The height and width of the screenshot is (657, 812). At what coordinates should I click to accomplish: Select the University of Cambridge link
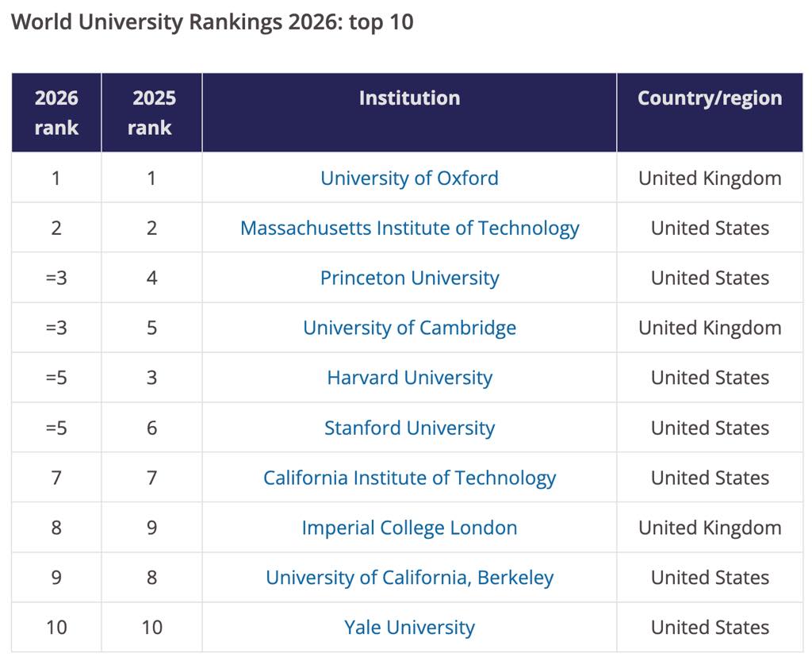click(409, 328)
